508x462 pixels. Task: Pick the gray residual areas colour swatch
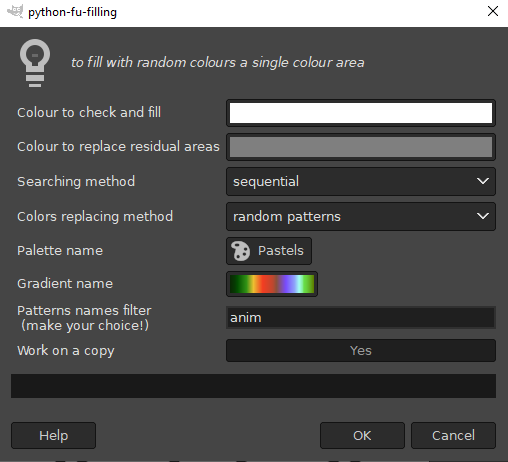[x=361, y=147]
